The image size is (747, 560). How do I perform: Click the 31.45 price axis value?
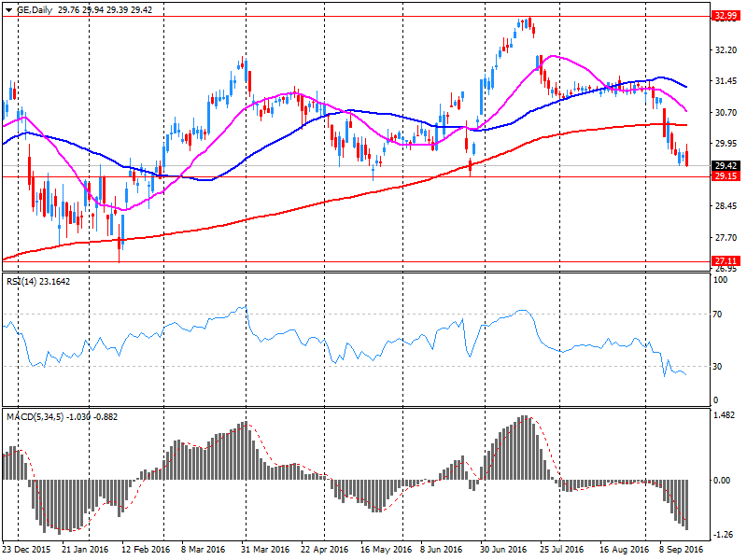726,81
